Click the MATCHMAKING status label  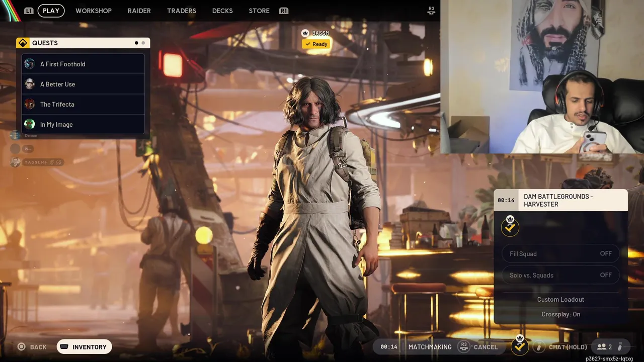(x=430, y=347)
